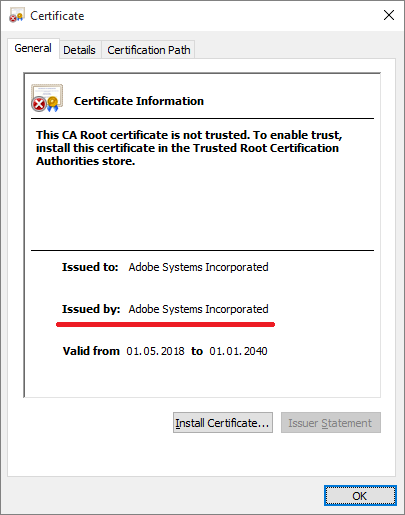The width and height of the screenshot is (405, 515).
Task: Click the valid from date 01.05.2018
Action: click(x=155, y=351)
